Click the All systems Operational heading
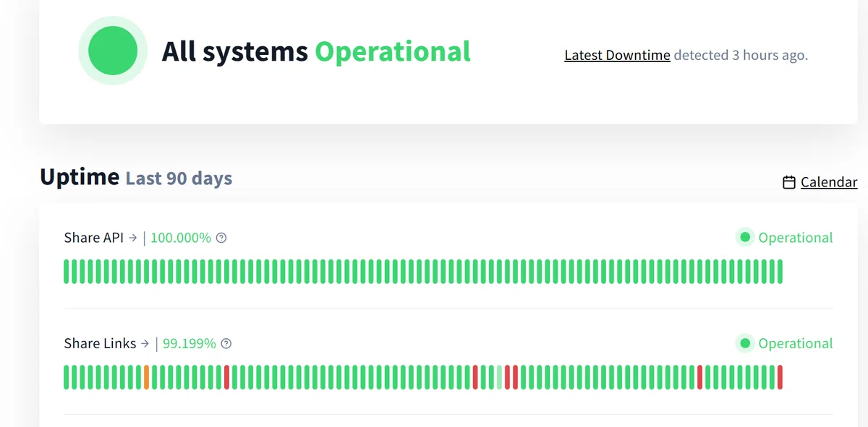This screenshot has width=868, height=427. pos(316,52)
